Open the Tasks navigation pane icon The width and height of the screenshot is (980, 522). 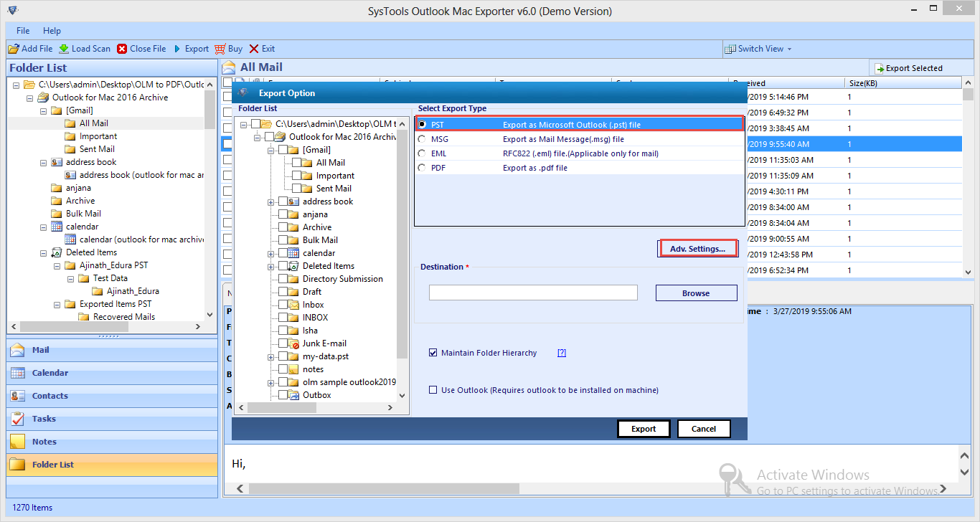click(x=18, y=419)
